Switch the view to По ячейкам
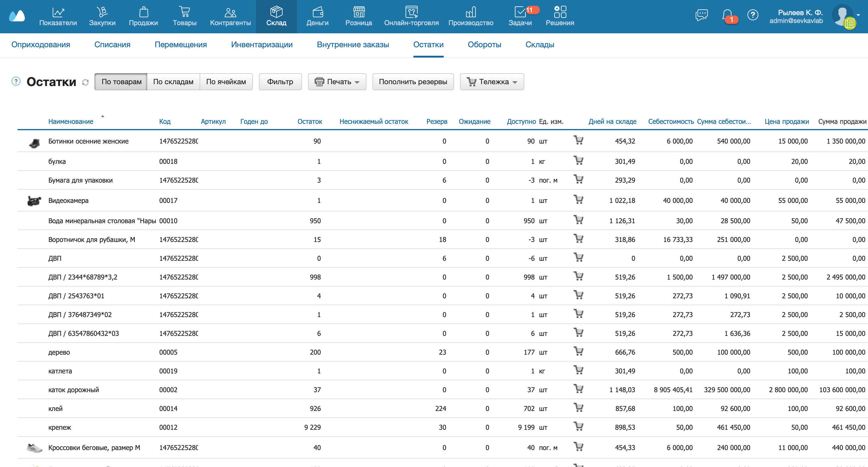868x467 pixels. pos(226,81)
